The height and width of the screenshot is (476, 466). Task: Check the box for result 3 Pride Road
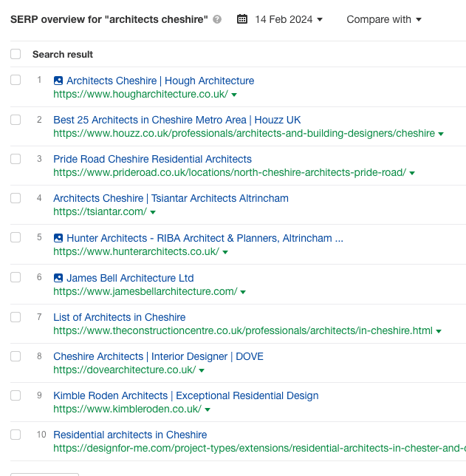pyautogui.click(x=16, y=159)
